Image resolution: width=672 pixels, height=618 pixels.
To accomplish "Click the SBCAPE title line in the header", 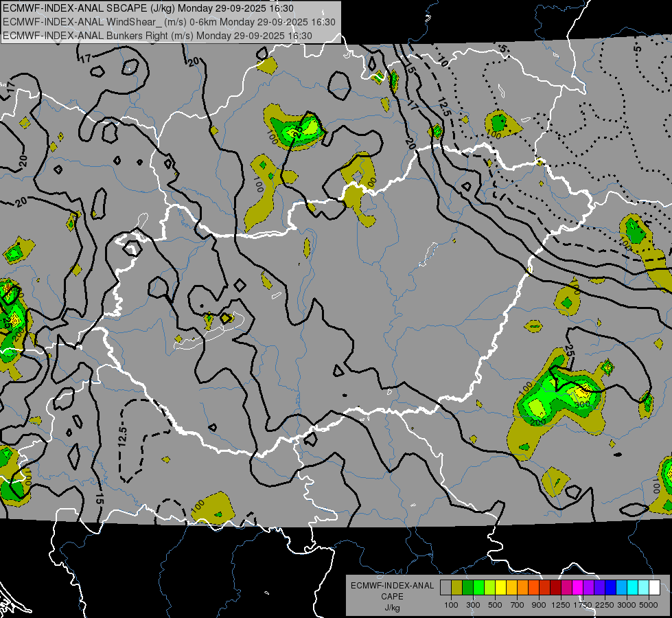I will tap(148, 8).
